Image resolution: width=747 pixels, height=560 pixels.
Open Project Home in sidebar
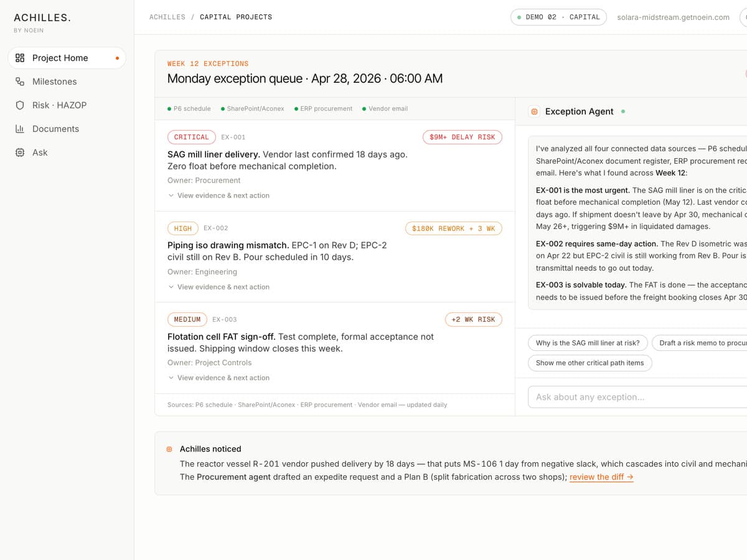click(x=67, y=58)
